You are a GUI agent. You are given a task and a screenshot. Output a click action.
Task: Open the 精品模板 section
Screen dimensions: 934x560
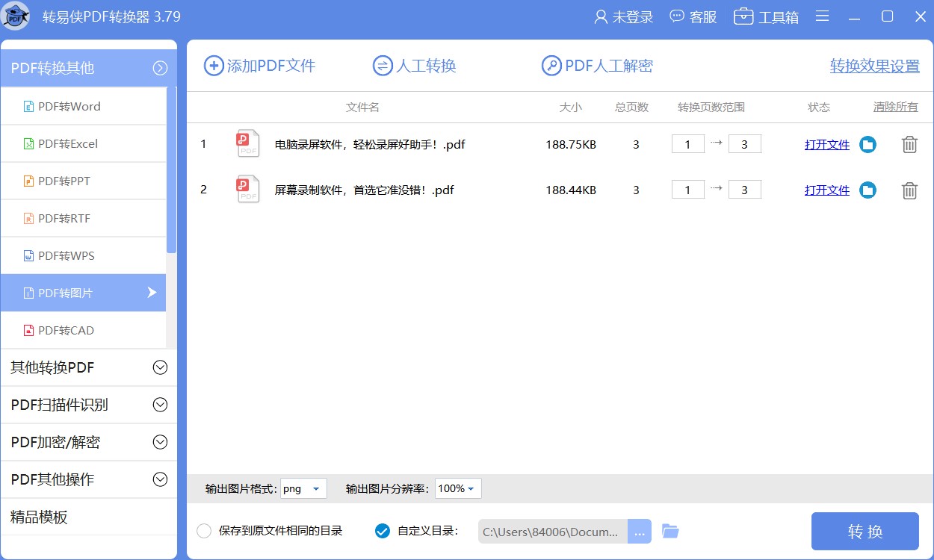click(x=88, y=517)
